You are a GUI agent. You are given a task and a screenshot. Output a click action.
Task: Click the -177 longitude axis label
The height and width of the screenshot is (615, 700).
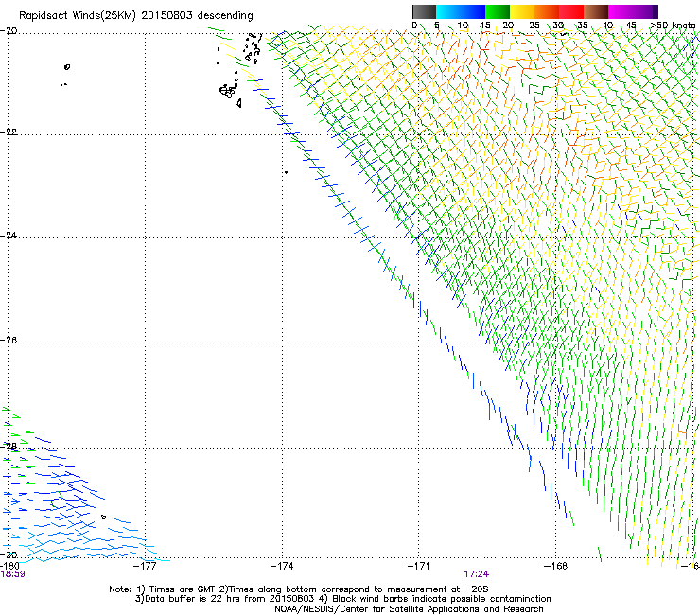click(145, 566)
